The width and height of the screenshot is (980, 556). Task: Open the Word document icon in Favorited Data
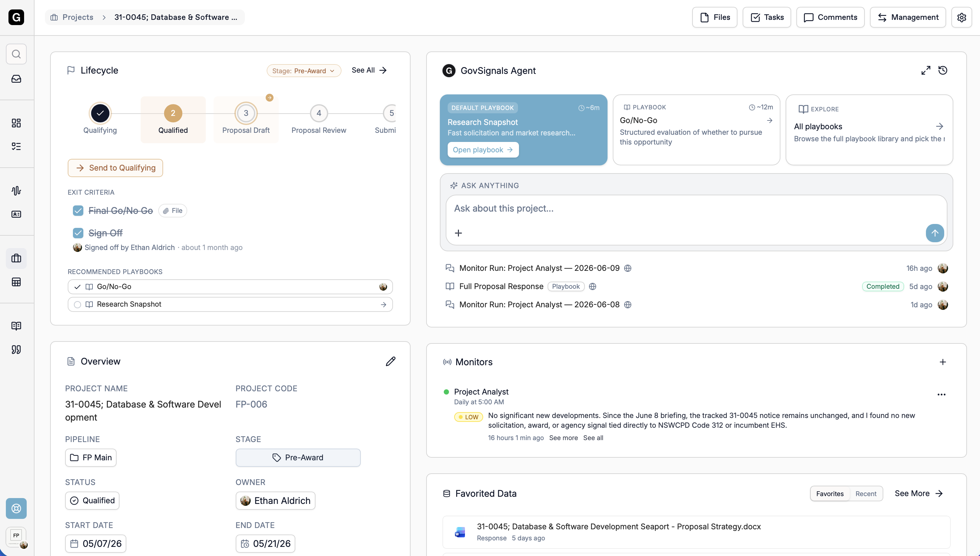pos(460,532)
